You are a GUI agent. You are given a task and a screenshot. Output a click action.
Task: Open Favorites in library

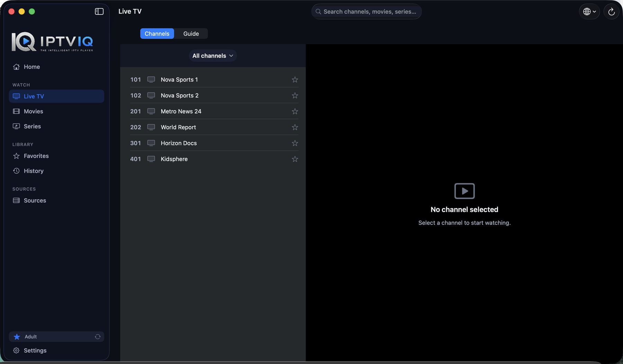[56, 156]
